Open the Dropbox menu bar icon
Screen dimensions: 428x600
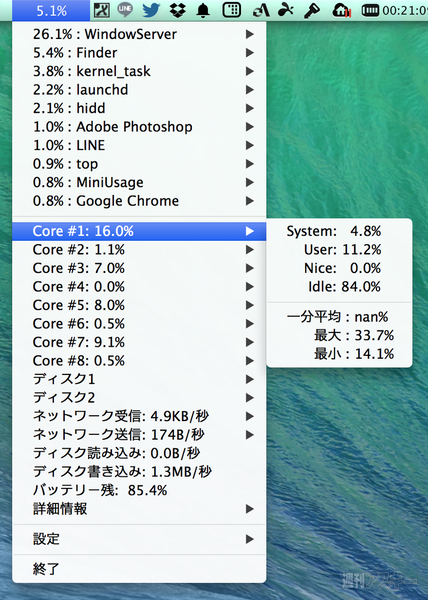click(x=177, y=10)
